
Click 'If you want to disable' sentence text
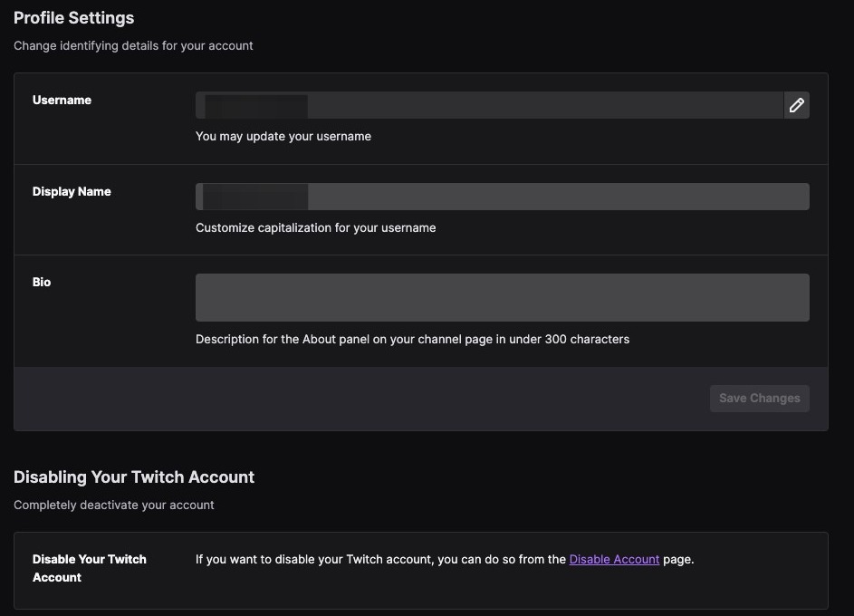(380, 560)
